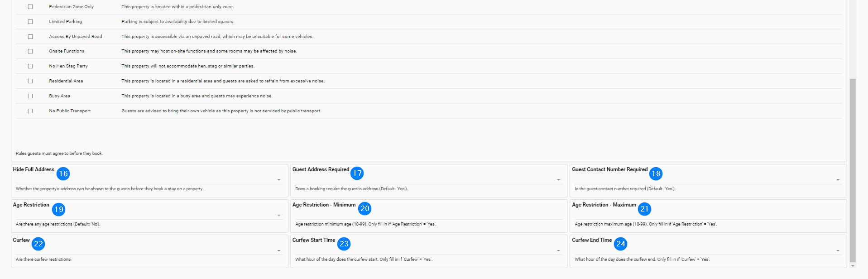The height and width of the screenshot is (279, 868).
Task: Click the number 24 badge icon
Action: [620, 244]
